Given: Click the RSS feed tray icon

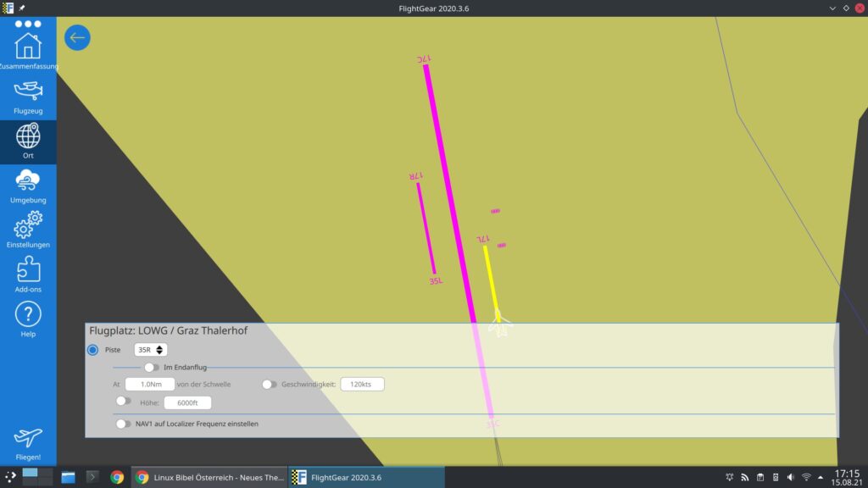Looking at the screenshot, I should point(744,477).
